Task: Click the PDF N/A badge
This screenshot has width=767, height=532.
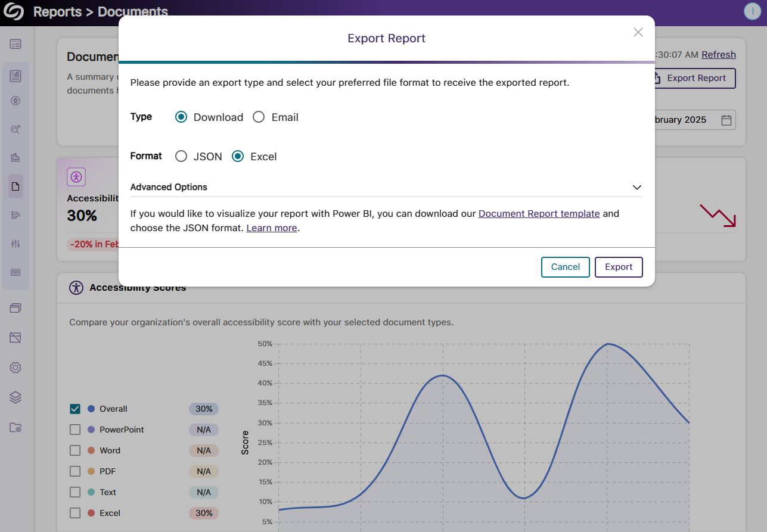Action: coord(204,471)
